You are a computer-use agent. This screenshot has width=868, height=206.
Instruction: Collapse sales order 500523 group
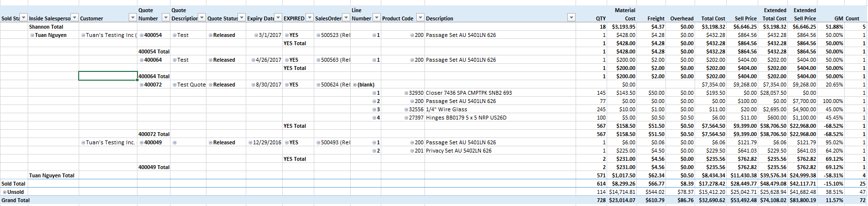(318, 35)
